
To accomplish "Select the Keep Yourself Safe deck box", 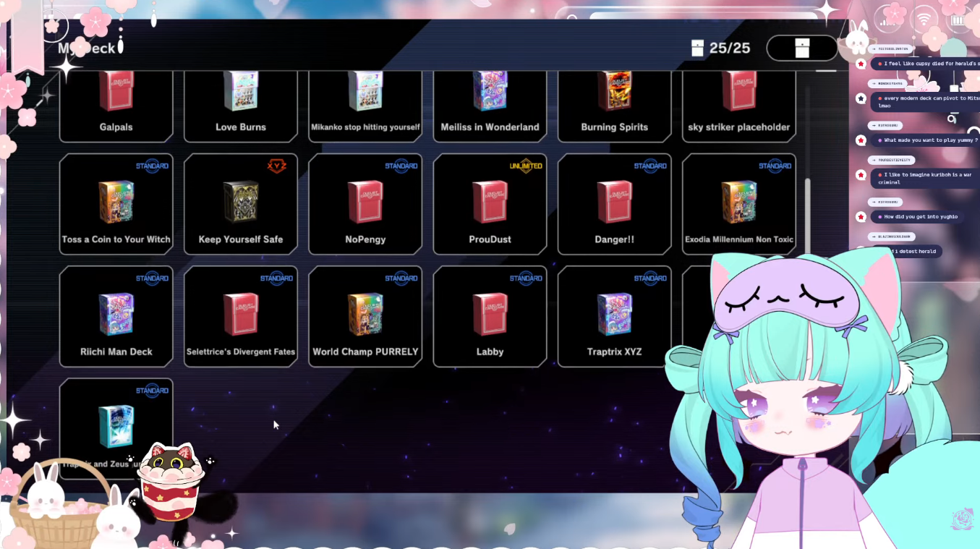I will click(241, 204).
